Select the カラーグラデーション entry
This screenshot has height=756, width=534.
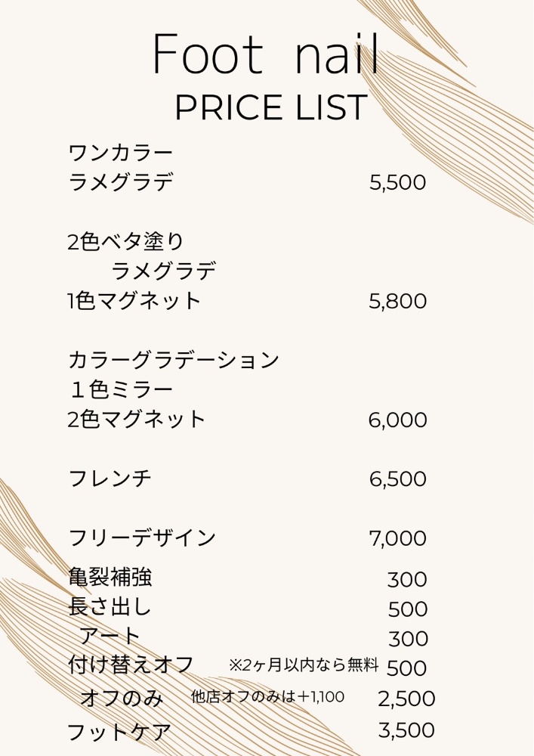(x=174, y=360)
